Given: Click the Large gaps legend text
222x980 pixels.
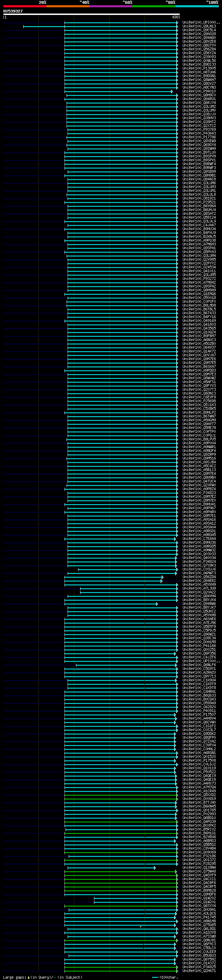Looking at the screenshot, I should click(x=15, y=977).
